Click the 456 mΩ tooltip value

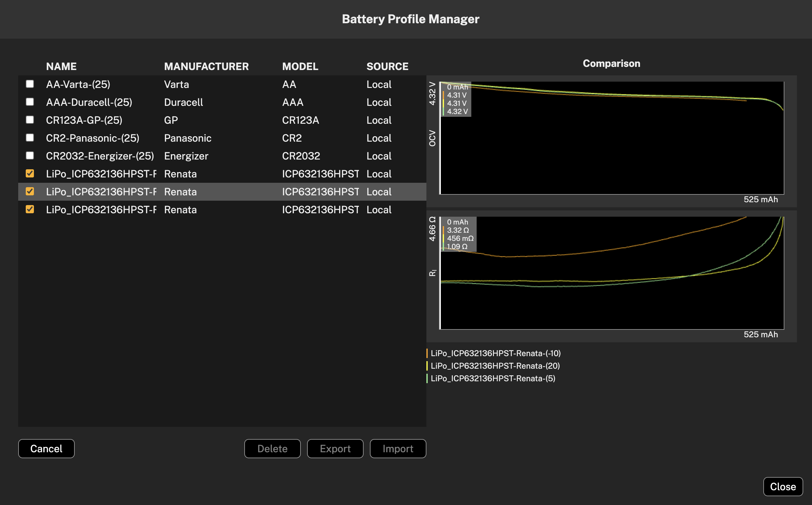(460, 238)
